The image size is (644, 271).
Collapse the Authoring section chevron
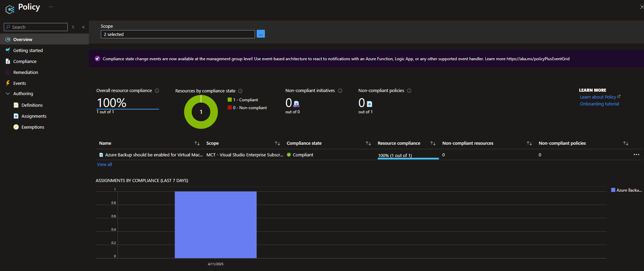pos(8,93)
